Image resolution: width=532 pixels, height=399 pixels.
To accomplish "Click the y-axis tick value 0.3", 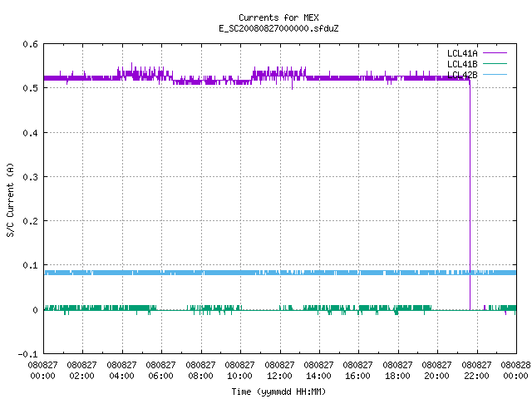I will 30,177.
